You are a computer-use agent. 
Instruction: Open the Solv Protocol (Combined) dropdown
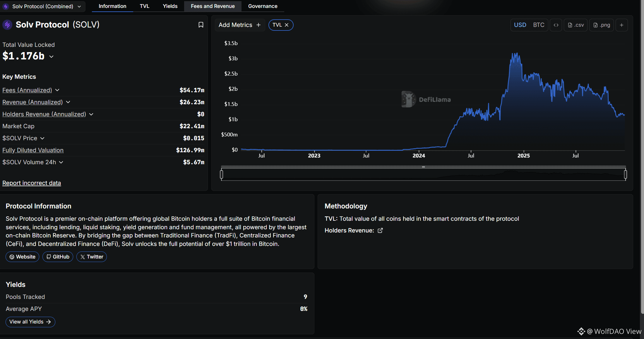pos(43,6)
